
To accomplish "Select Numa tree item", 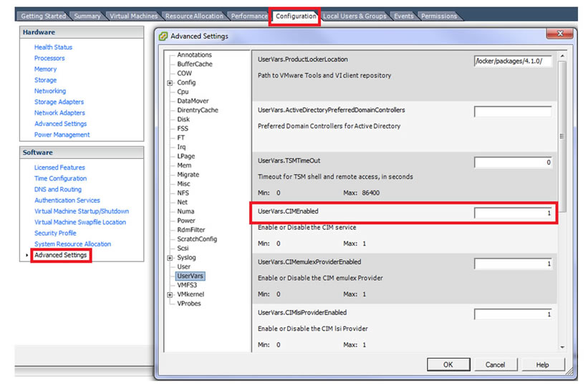I will tap(185, 211).
